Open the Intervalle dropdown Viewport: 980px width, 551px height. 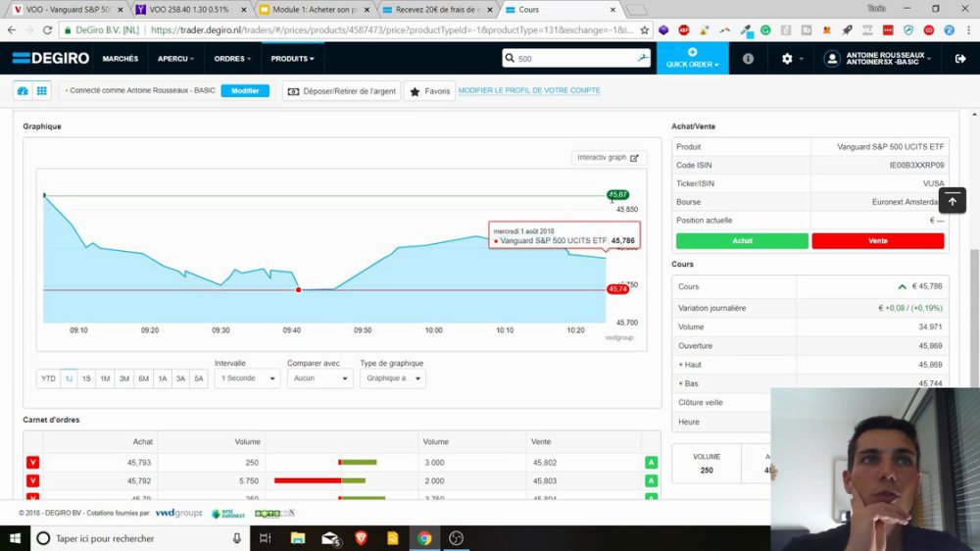(x=248, y=378)
